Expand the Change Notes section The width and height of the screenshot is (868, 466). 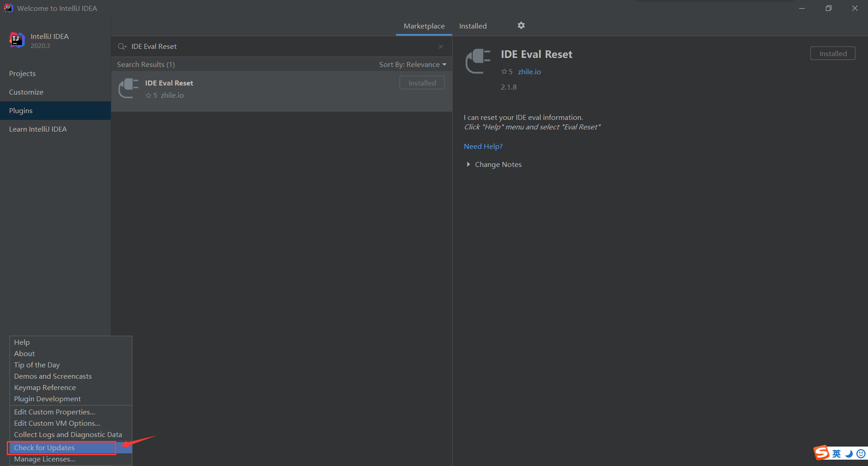coord(493,165)
